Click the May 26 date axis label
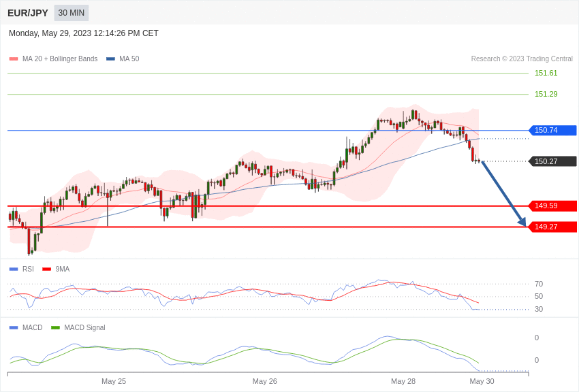 click(x=265, y=381)
